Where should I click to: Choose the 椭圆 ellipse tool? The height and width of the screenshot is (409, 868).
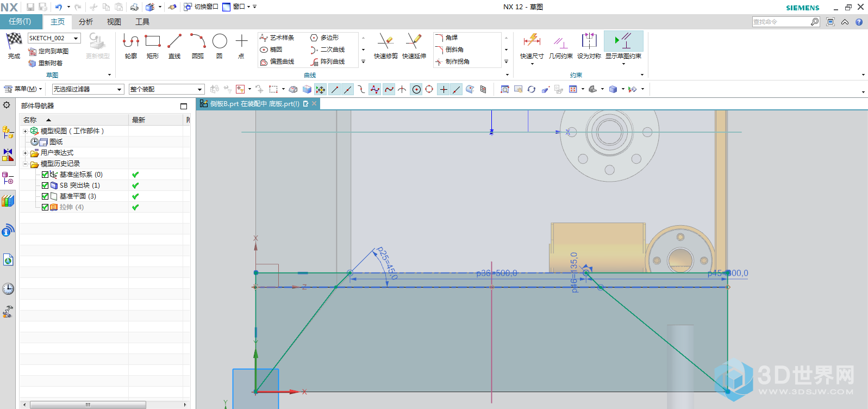pyautogui.click(x=271, y=49)
